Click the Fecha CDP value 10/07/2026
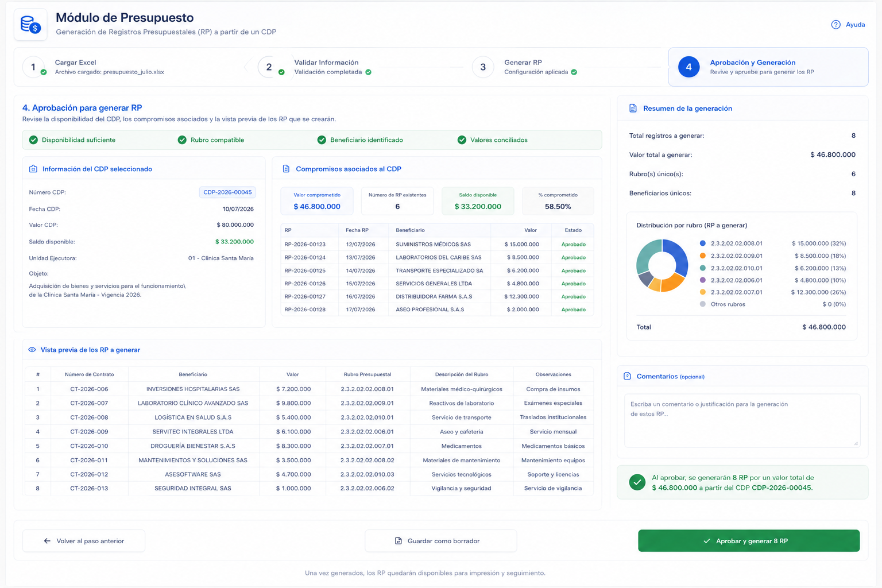Image resolution: width=882 pixels, height=588 pixels. click(238, 209)
